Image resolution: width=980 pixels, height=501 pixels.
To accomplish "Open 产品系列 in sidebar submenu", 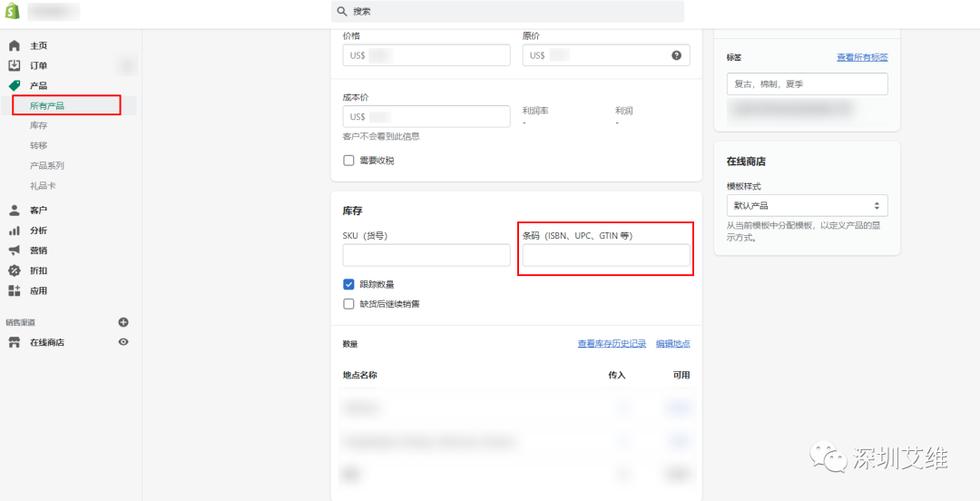I will tap(47, 166).
